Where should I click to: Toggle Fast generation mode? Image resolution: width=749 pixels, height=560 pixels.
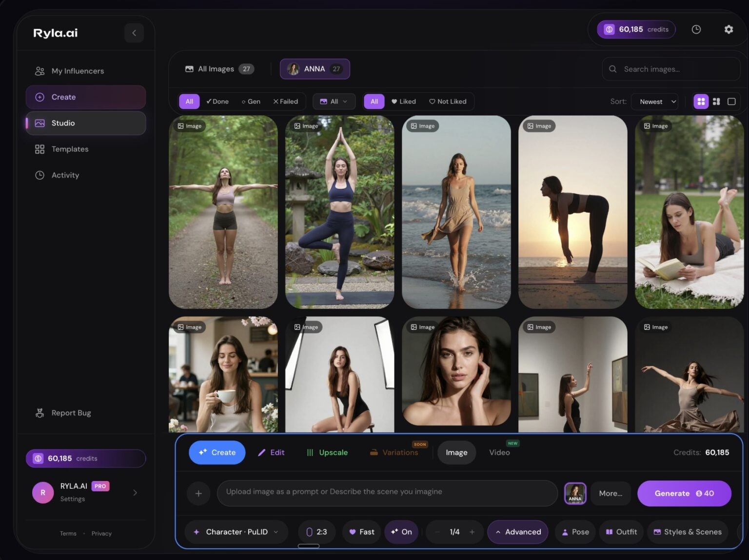coord(362,532)
